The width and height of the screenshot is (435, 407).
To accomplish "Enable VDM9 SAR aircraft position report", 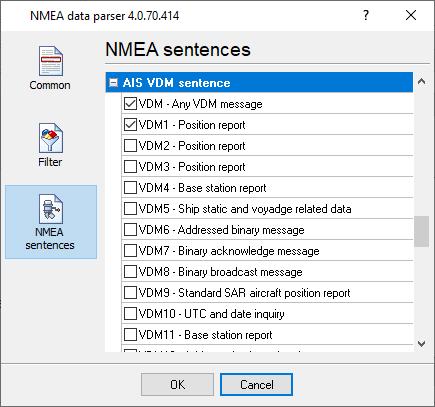I will click(130, 293).
